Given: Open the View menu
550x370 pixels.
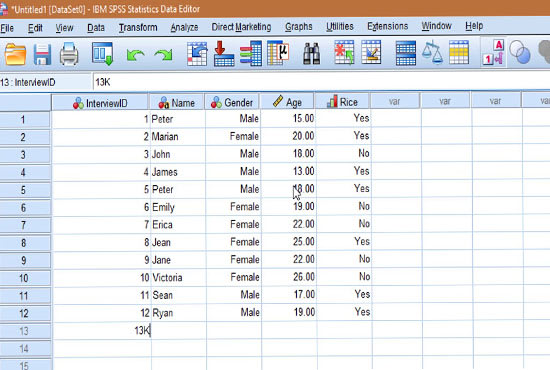Looking at the screenshot, I should (x=64, y=28).
